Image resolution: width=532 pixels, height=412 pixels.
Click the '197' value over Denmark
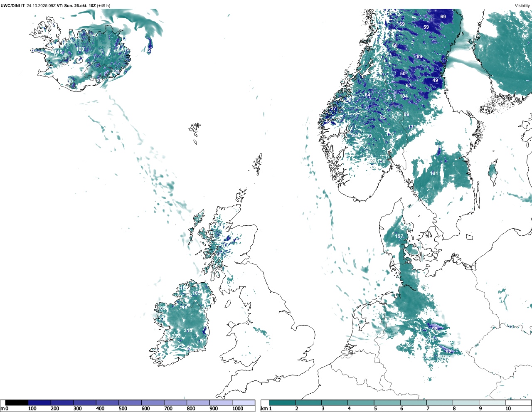click(399, 236)
